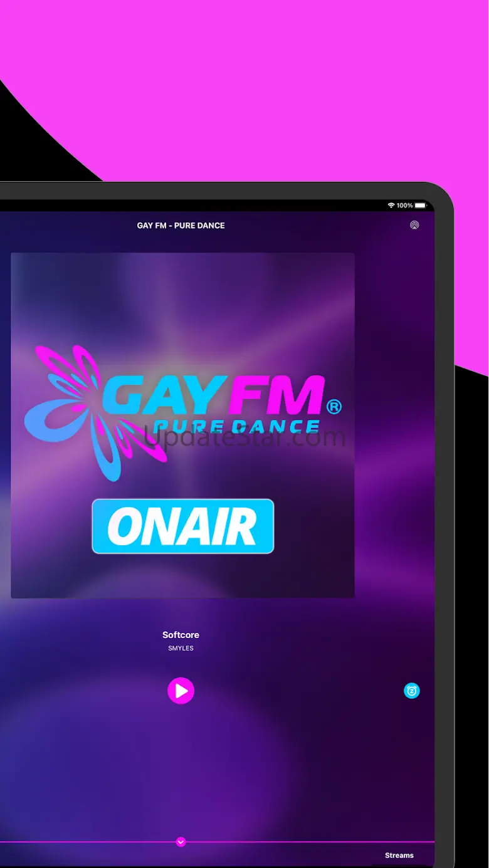
Task: Open the Streams tab
Action: click(x=399, y=855)
